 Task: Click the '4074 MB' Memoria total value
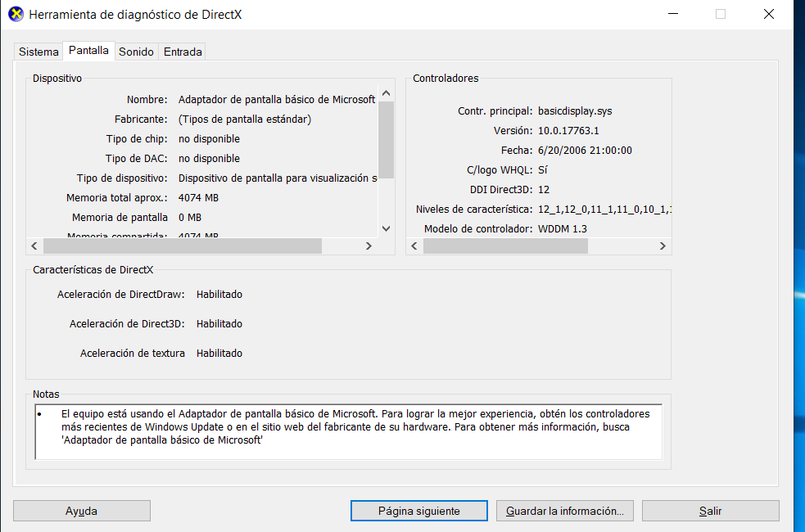[198, 198]
